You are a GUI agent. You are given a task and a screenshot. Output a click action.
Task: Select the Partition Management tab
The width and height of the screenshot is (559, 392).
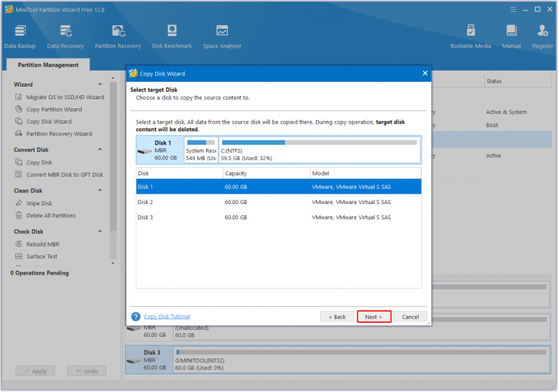point(48,65)
